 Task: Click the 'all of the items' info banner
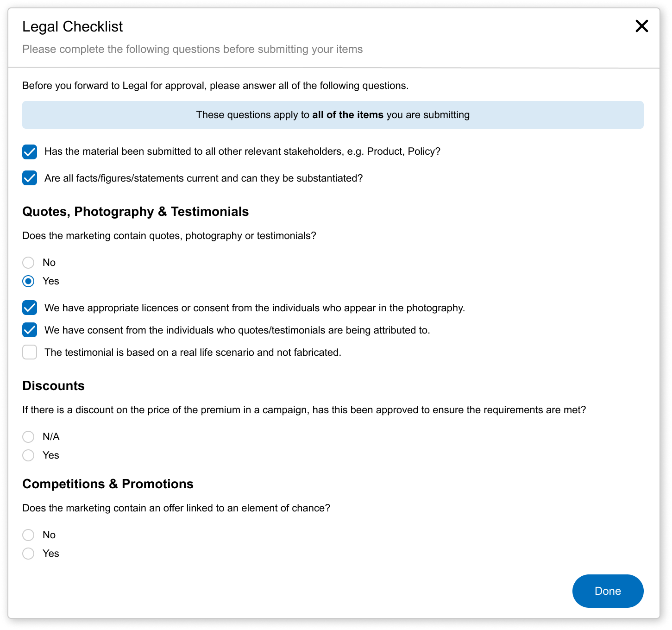point(333,115)
